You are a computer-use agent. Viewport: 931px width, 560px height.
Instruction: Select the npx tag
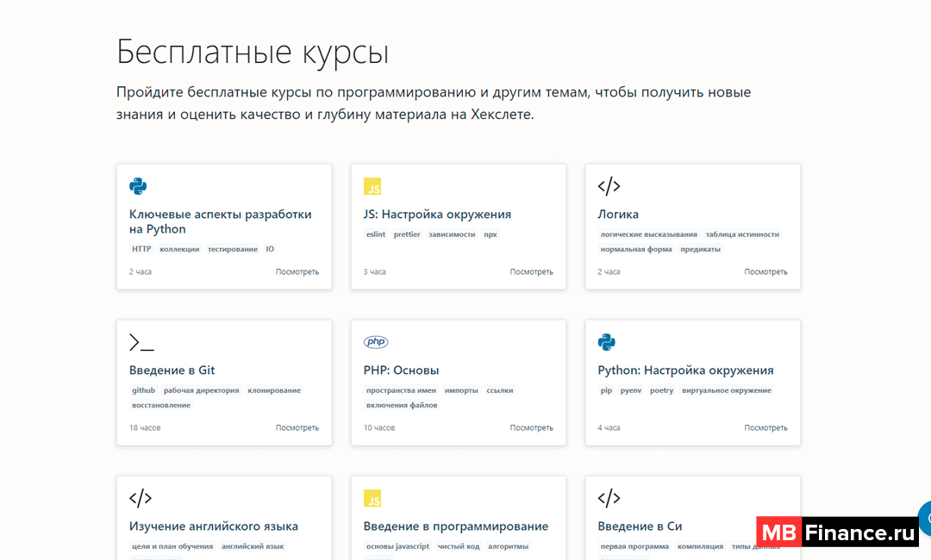490,234
